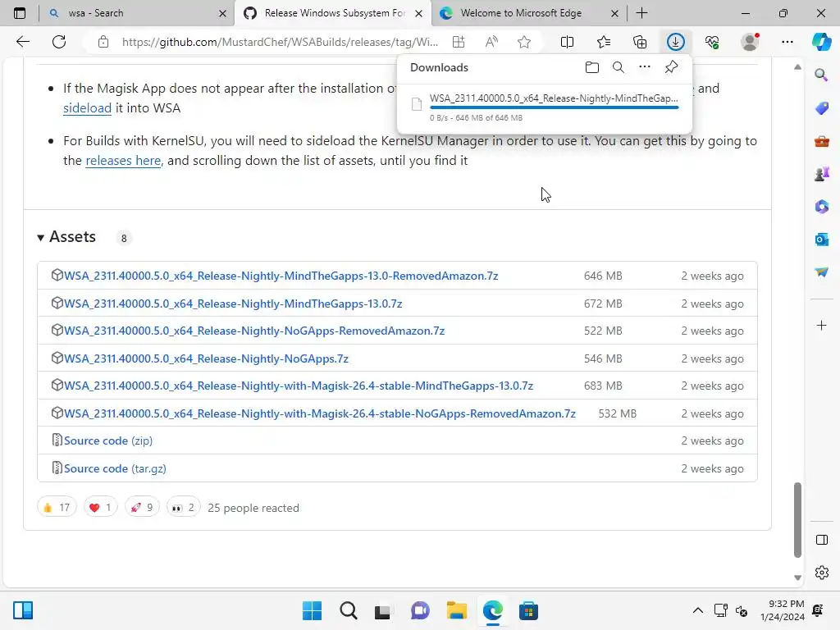
Task: Open the user profile avatar
Action: point(750,42)
